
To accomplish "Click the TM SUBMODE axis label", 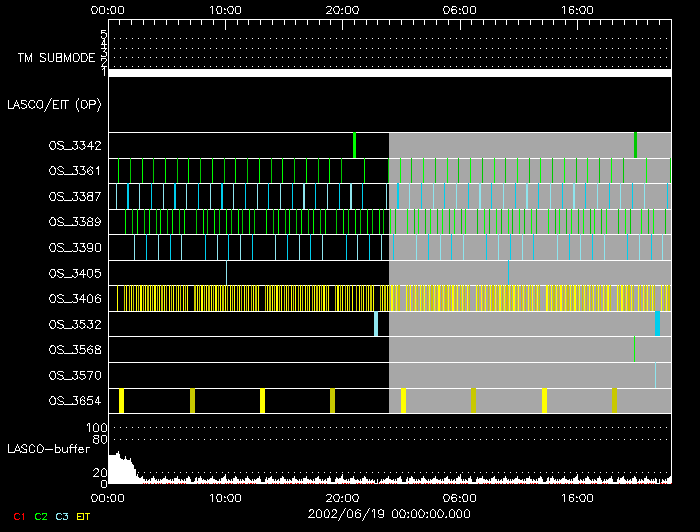I will point(57,57).
